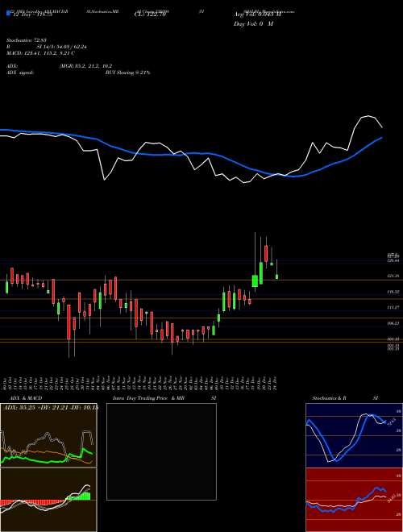403x532 pixels.
Task: Open the blue Stochastics chart panel
Action: click(354, 435)
